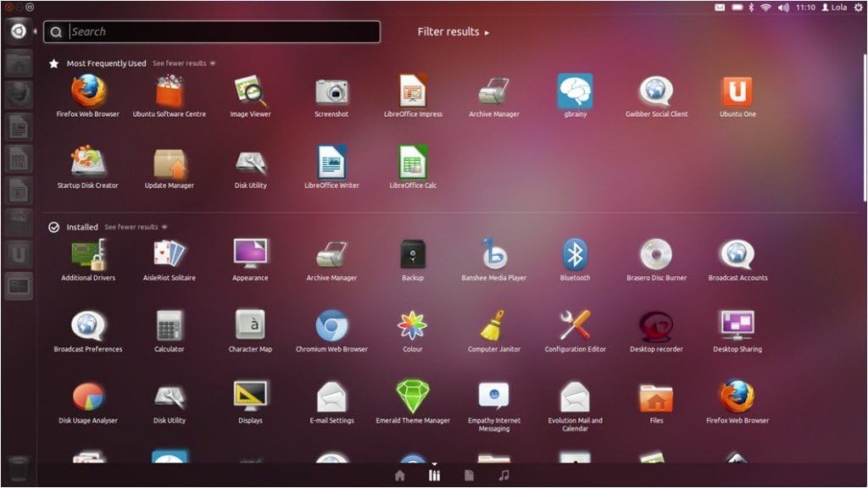Open Empathy Internet Messaging
The height and width of the screenshot is (488, 868).
[494, 396]
